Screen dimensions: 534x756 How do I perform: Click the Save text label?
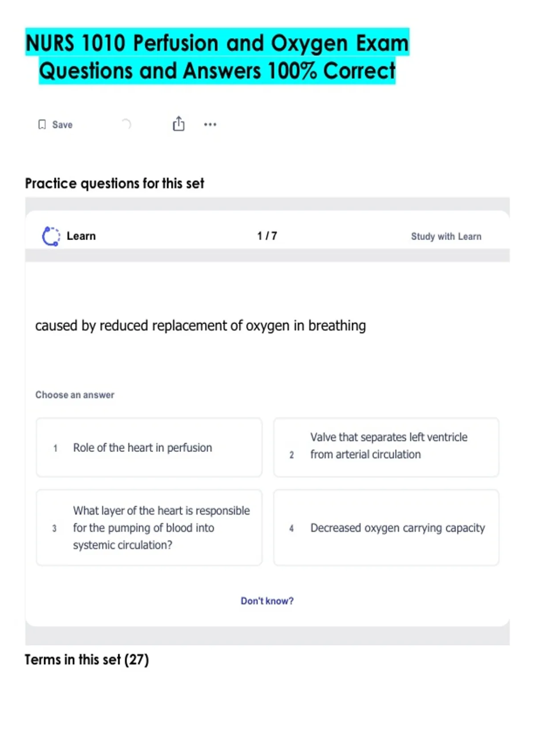pos(62,125)
